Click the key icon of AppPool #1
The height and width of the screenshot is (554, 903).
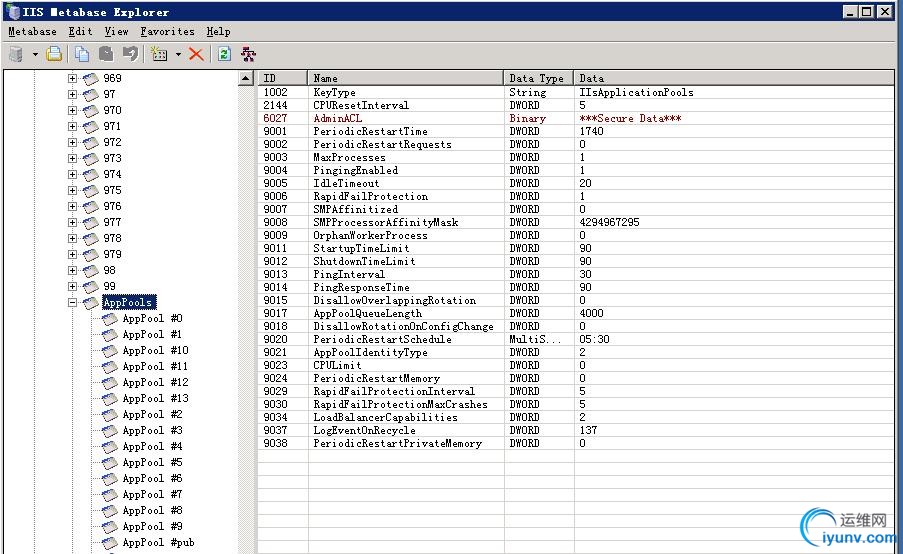(109, 335)
